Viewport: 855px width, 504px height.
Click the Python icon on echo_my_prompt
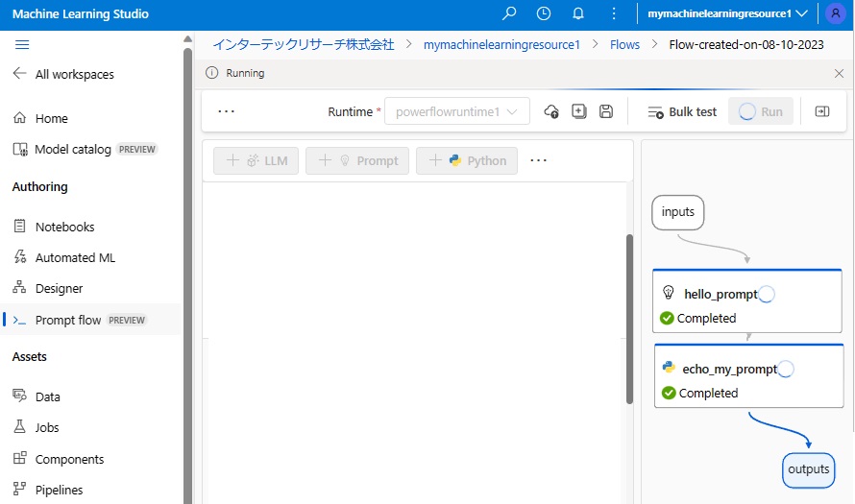pos(669,368)
